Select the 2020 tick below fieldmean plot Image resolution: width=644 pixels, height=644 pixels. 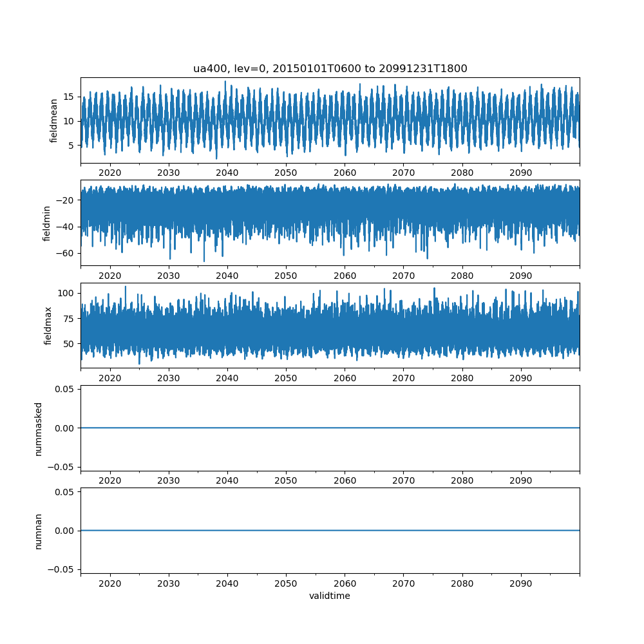[x=110, y=173]
